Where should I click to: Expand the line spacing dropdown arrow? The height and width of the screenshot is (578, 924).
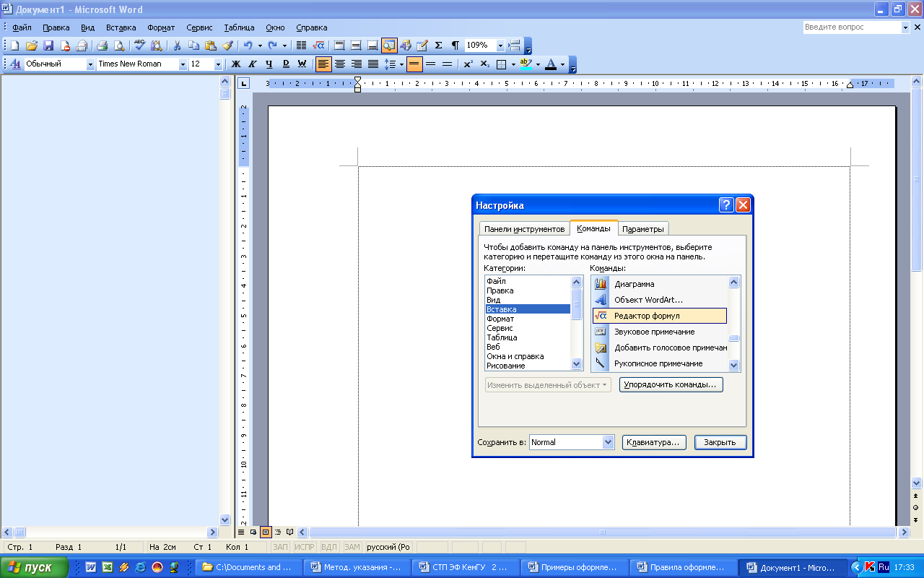(x=401, y=64)
